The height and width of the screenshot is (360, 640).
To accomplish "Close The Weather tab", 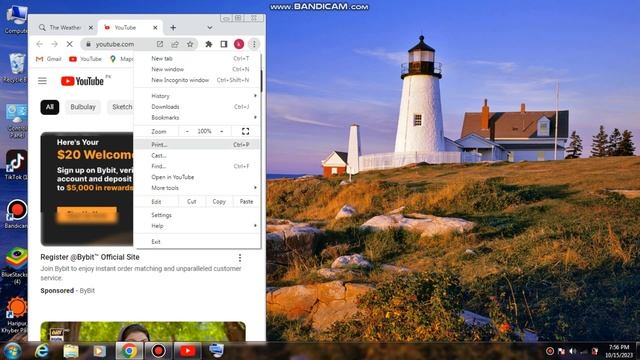I will [x=91, y=28].
